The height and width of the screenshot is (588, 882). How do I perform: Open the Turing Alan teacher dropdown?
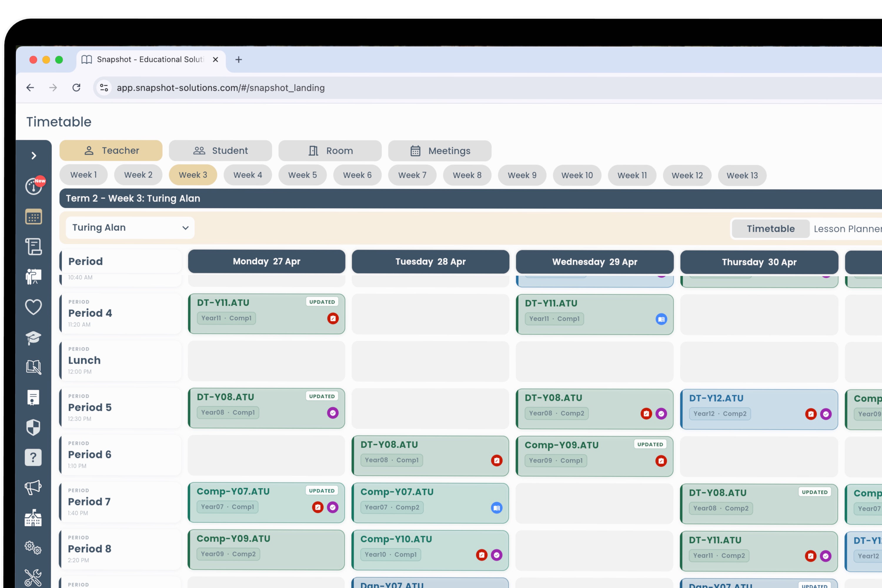[130, 228]
